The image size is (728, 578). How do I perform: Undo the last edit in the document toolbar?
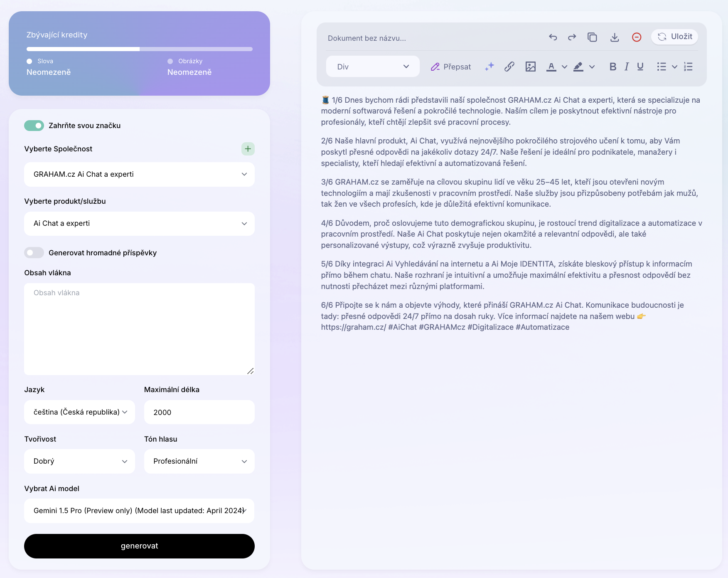click(553, 37)
